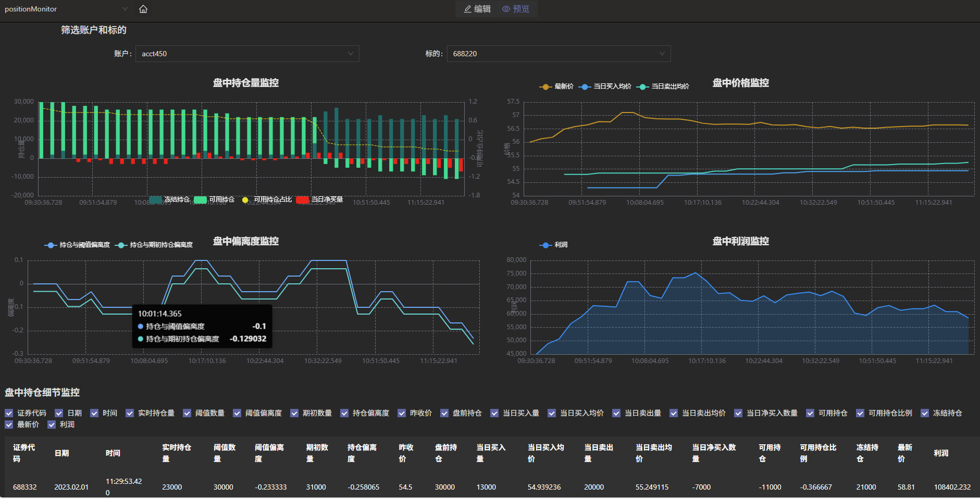Viewport: 980px width, 499px height.
Task: Toggle the 利润 legend marker in profit chart
Action: 545,245
